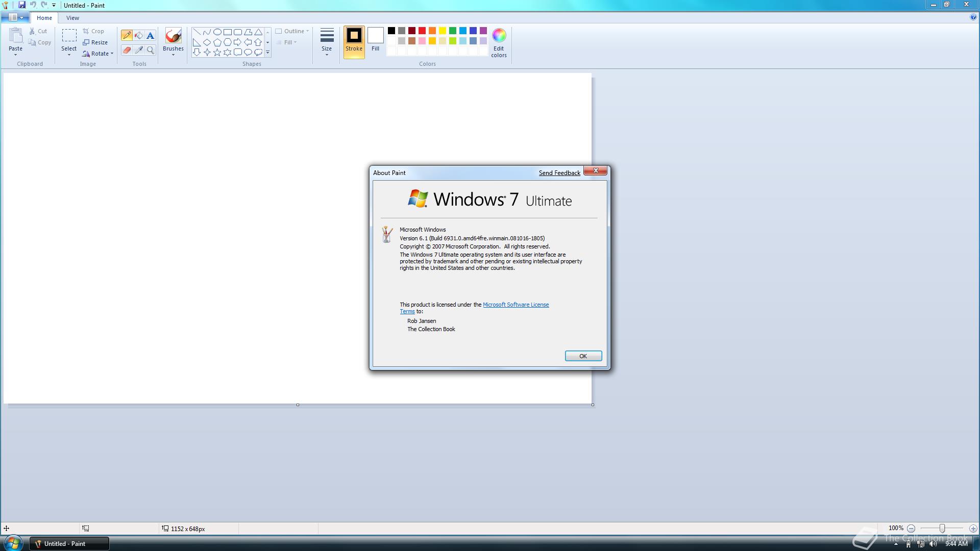Activate the Fill color selector
This screenshot has height=551, width=980.
pyautogui.click(x=375, y=40)
